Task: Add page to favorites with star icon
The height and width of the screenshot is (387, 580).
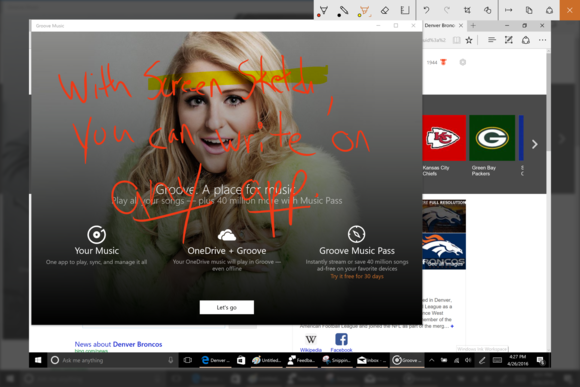Action: click(469, 40)
